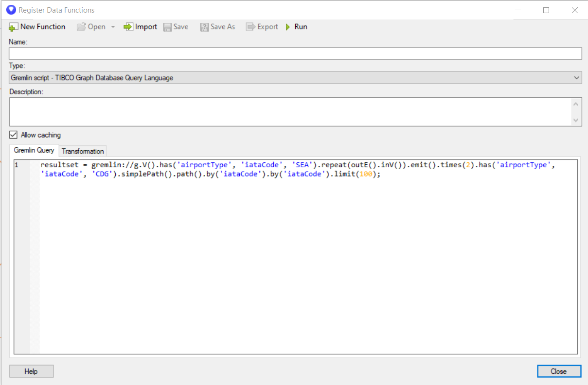Toggle the Allow caching checkbox
Screen dimensions: 588x385
coord(14,135)
